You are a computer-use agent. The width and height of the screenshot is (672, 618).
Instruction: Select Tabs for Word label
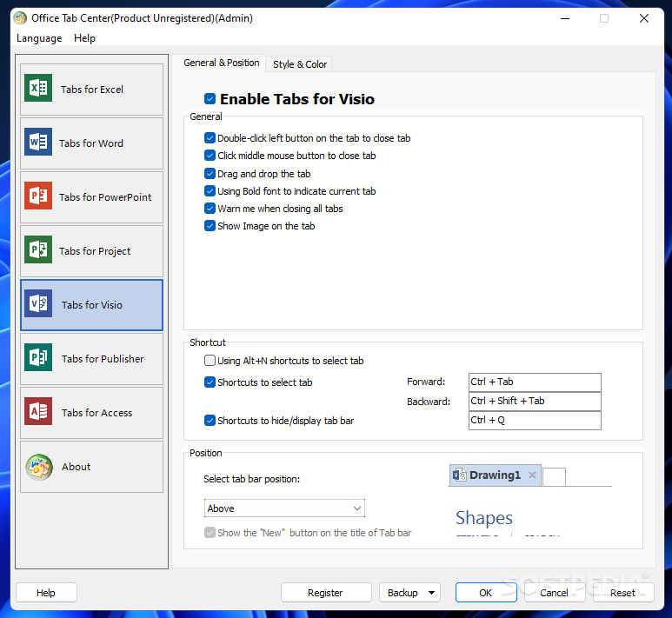tap(91, 143)
